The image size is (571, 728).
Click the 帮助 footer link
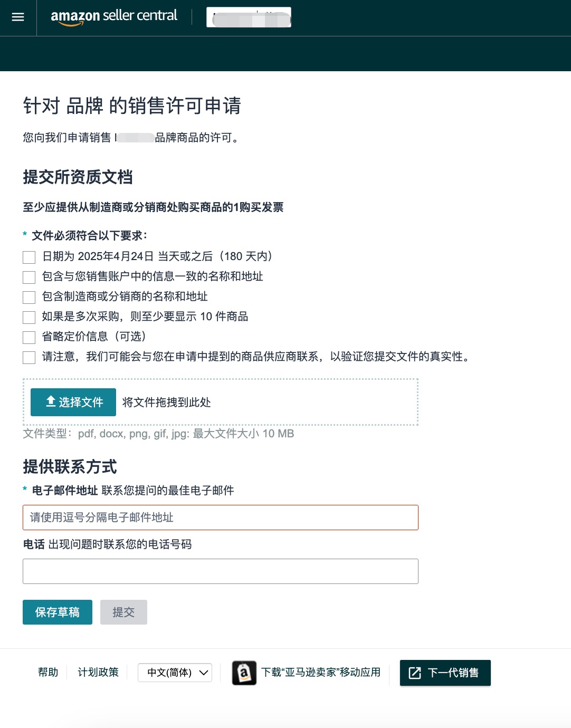48,672
